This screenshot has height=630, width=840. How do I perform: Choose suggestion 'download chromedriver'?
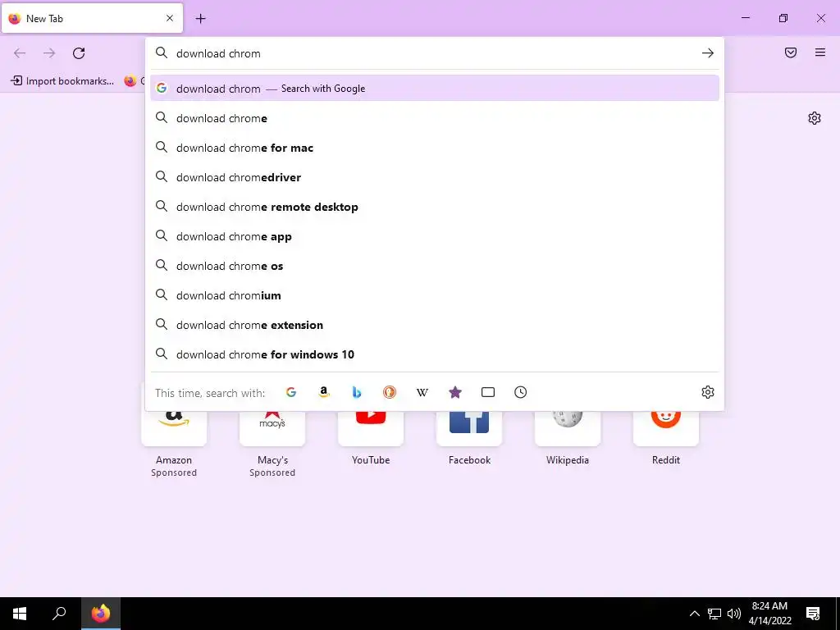435,177
